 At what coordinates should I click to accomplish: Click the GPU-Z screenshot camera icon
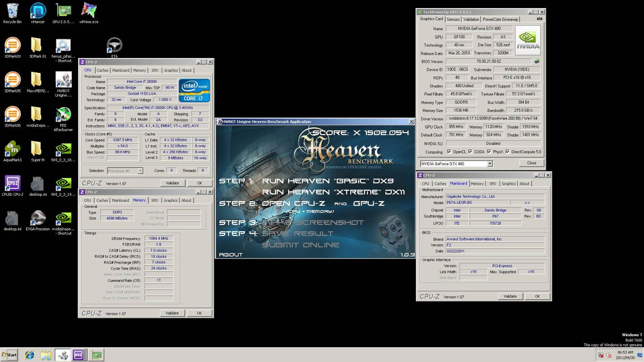tap(539, 19)
